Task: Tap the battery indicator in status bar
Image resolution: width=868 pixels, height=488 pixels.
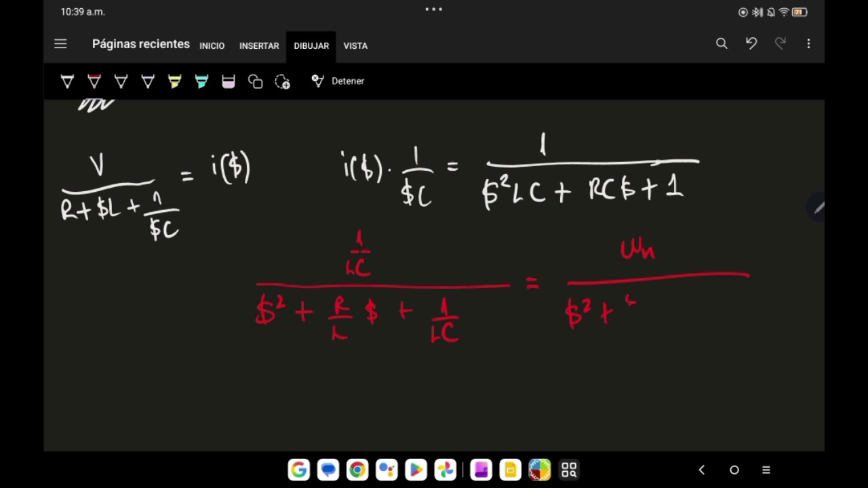Action: pos(799,12)
